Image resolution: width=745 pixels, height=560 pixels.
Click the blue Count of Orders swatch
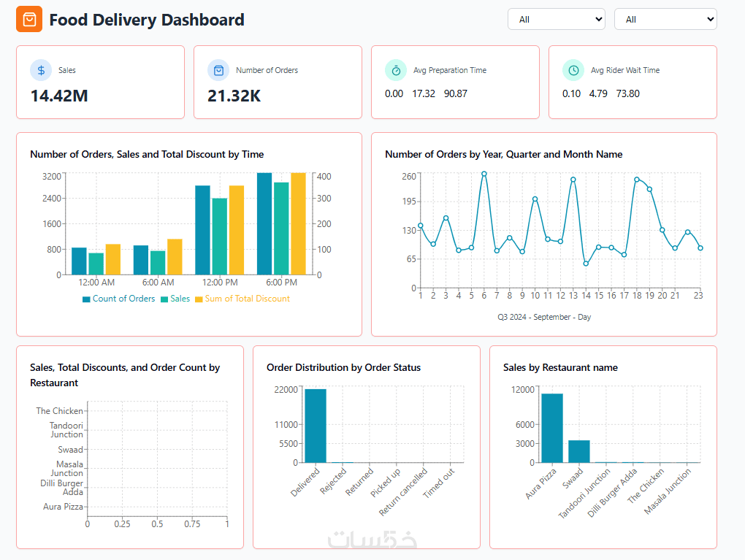coord(86,299)
